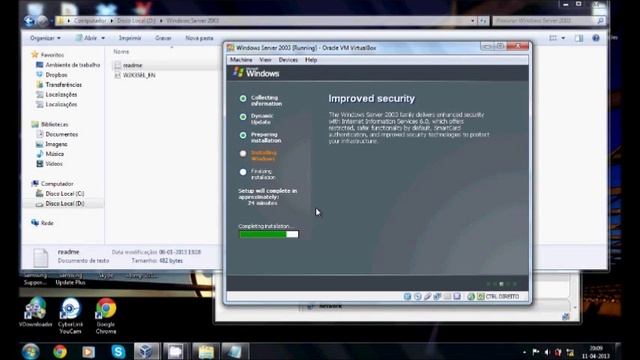Click the Completing installation progress bar

tap(269, 234)
